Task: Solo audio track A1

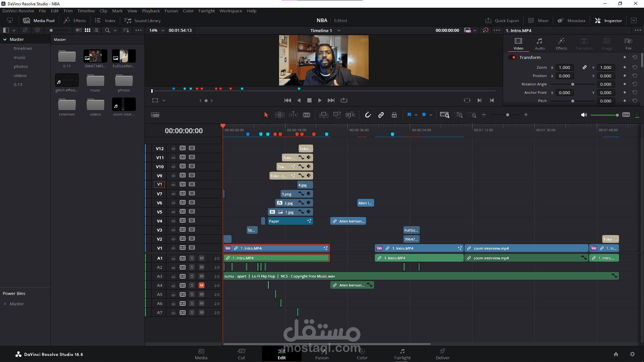Action: (x=192, y=258)
